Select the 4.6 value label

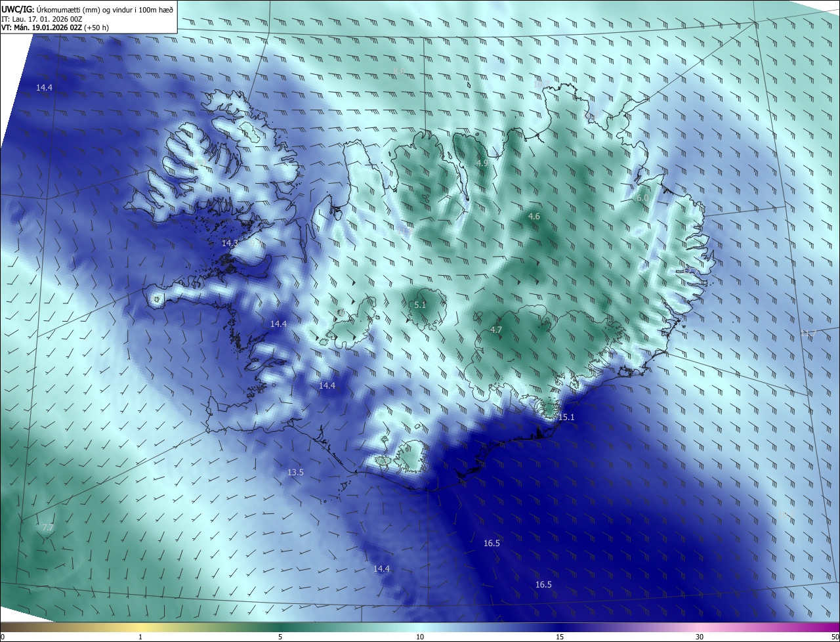(x=534, y=216)
